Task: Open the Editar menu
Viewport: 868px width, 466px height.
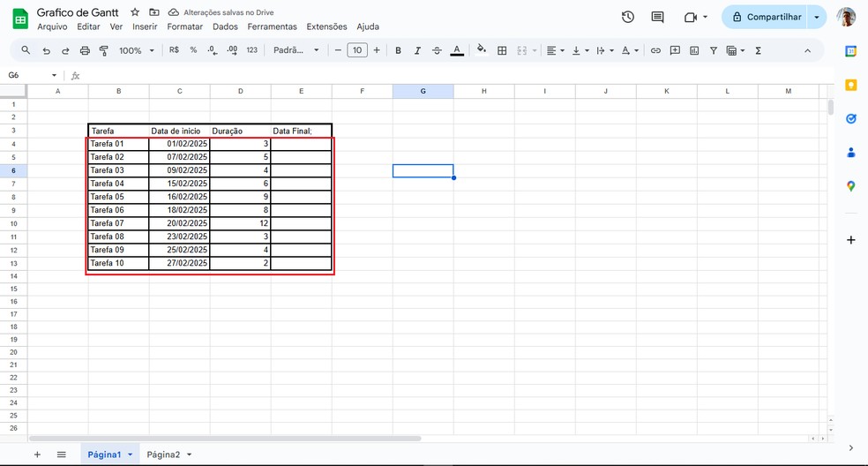Action: [x=88, y=26]
